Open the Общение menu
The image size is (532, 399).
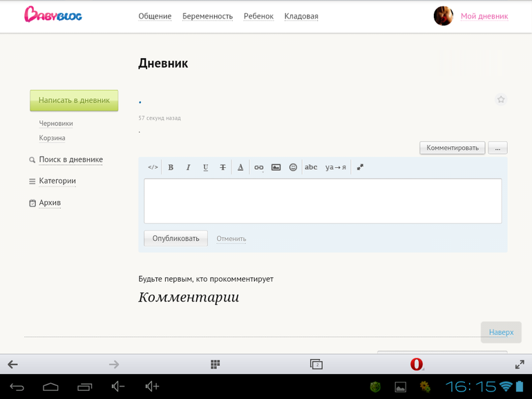tap(155, 17)
